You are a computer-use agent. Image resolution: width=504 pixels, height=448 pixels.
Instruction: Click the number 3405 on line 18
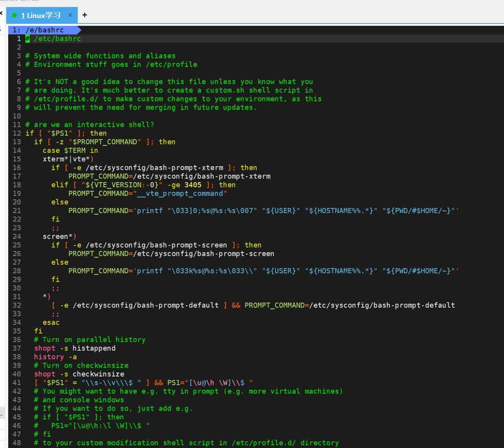click(x=193, y=185)
